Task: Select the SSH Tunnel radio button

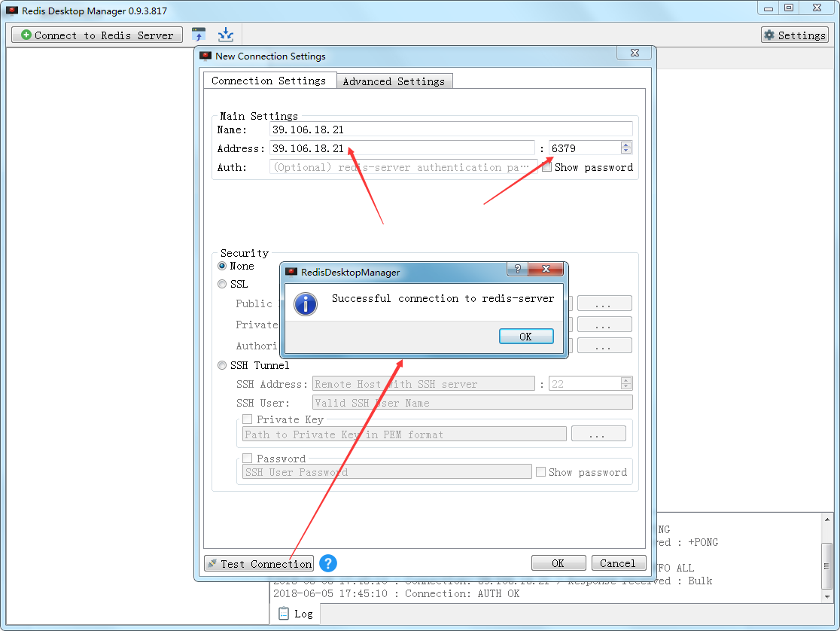Action: pos(222,366)
